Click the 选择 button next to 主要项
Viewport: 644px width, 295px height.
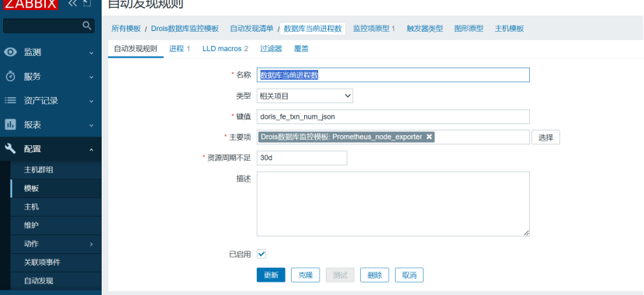(x=545, y=137)
